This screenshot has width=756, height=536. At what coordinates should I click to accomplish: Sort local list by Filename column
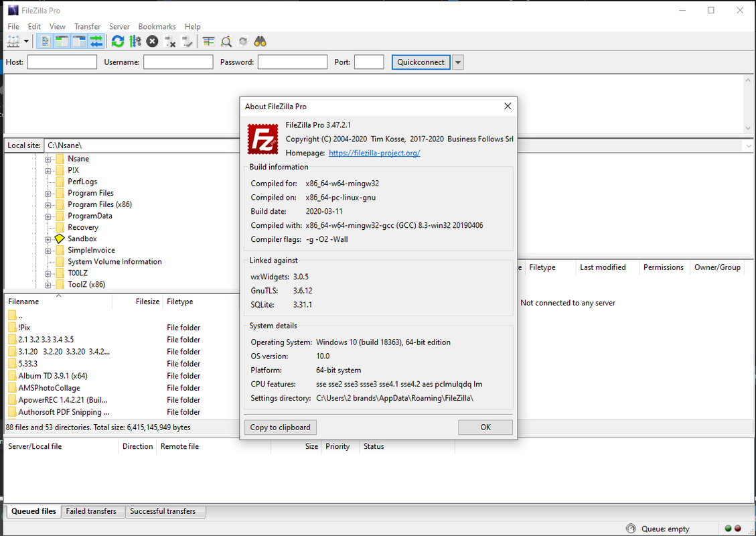(x=59, y=301)
